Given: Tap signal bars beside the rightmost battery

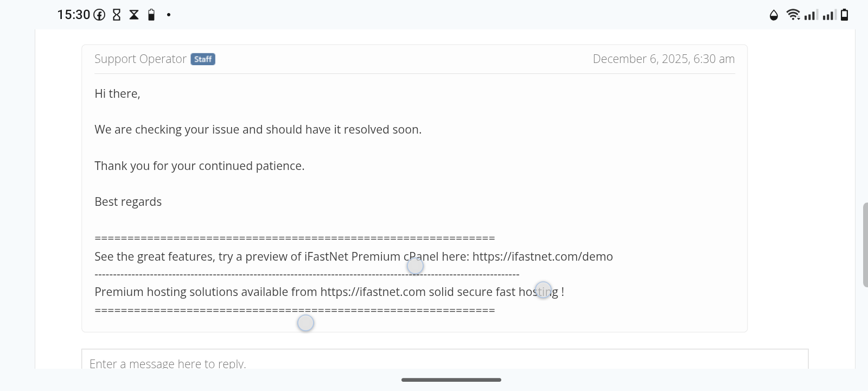Looking at the screenshot, I should 829,15.
